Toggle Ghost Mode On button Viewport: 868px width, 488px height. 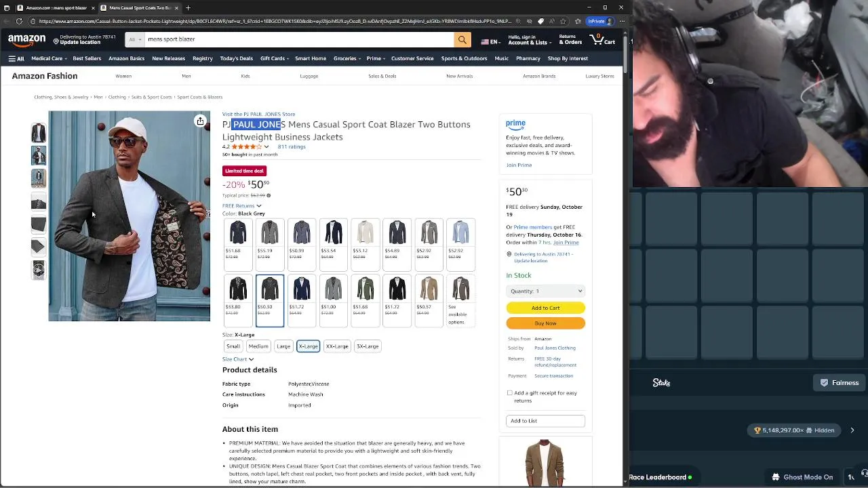pos(802,477)
